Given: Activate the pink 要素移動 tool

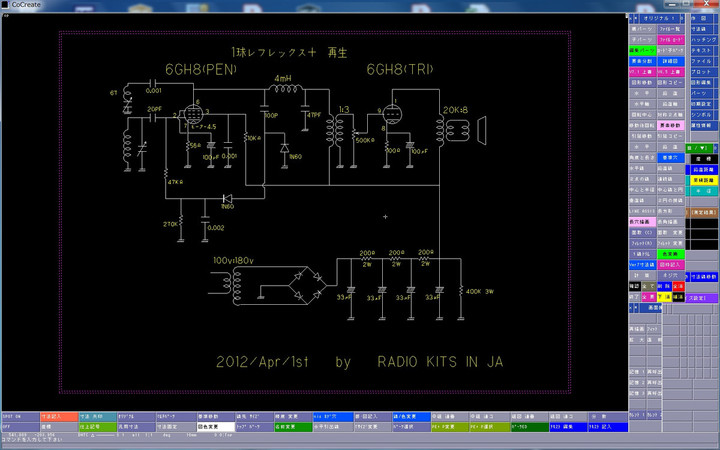Looking at the screenshot, I should 671,124.
